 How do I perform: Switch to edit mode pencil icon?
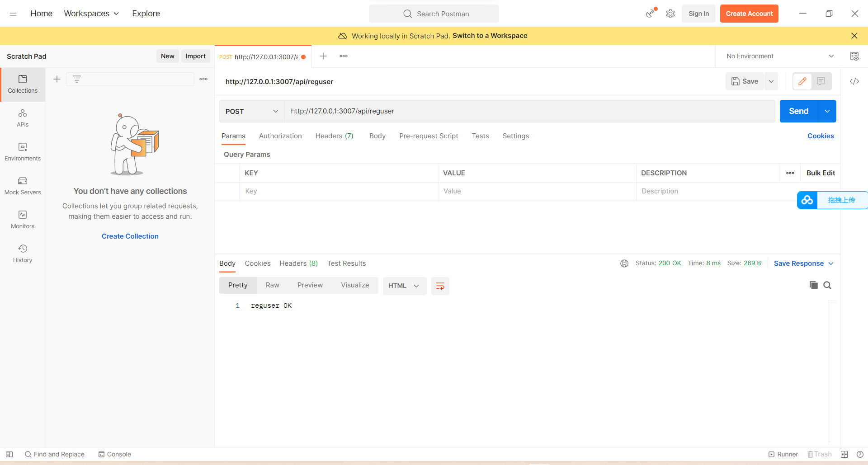(802, 81)
